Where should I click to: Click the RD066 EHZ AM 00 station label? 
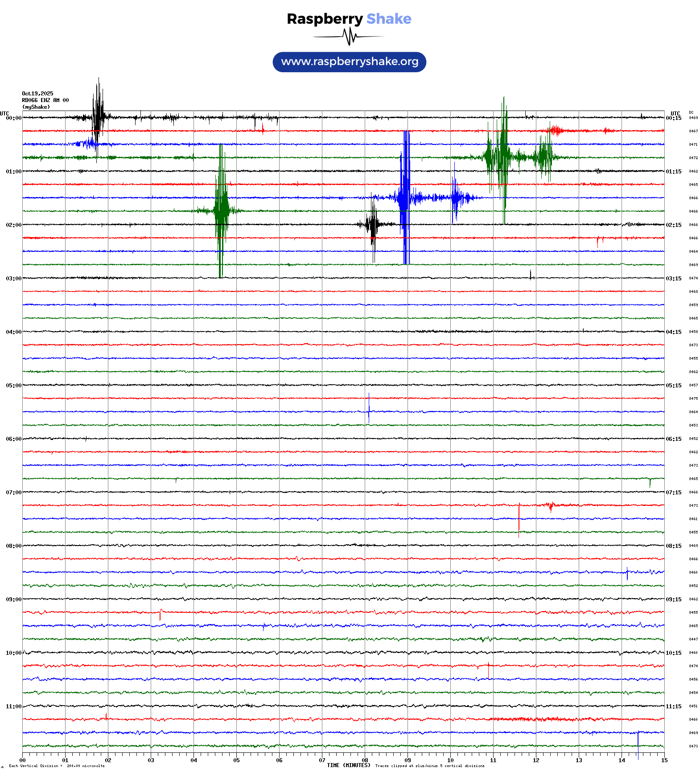click(45, 100)
